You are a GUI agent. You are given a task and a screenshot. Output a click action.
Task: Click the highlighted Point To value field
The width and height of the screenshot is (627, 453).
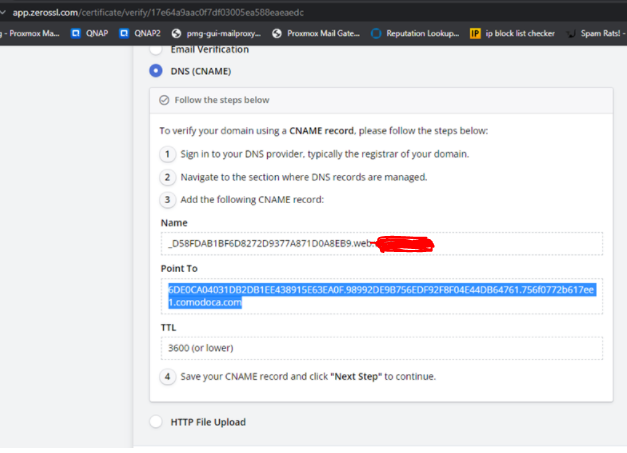pyautogui.click(x=380, y=295)
